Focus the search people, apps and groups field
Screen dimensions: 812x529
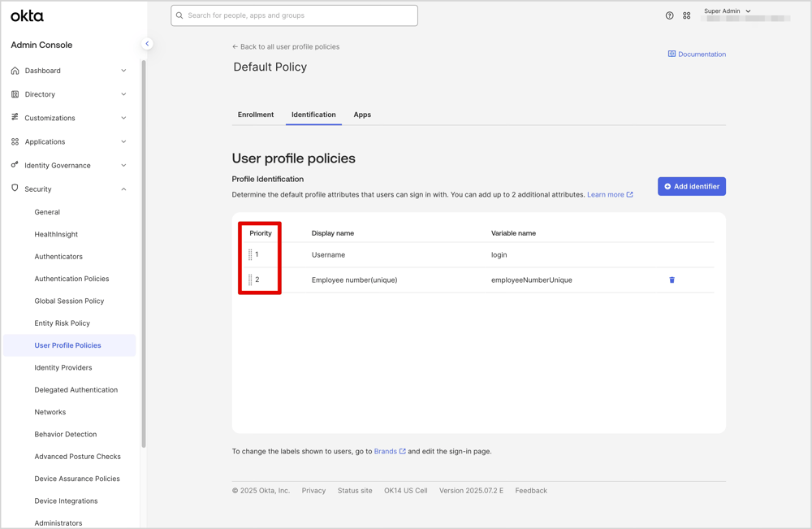[294, 15]
